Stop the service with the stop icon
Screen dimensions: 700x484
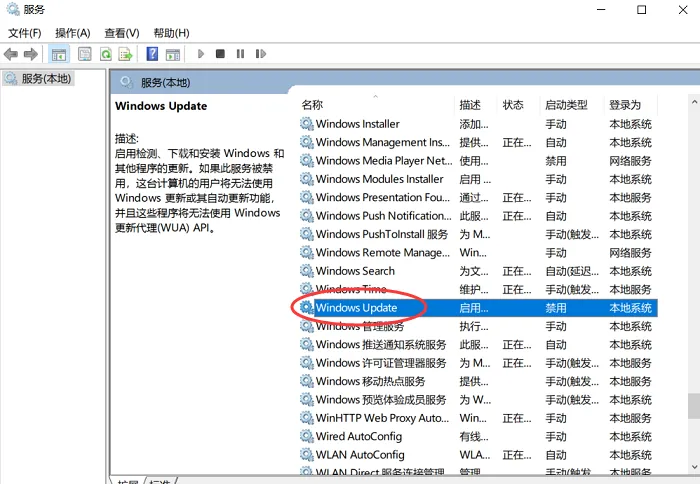click(x=220, y=54)
